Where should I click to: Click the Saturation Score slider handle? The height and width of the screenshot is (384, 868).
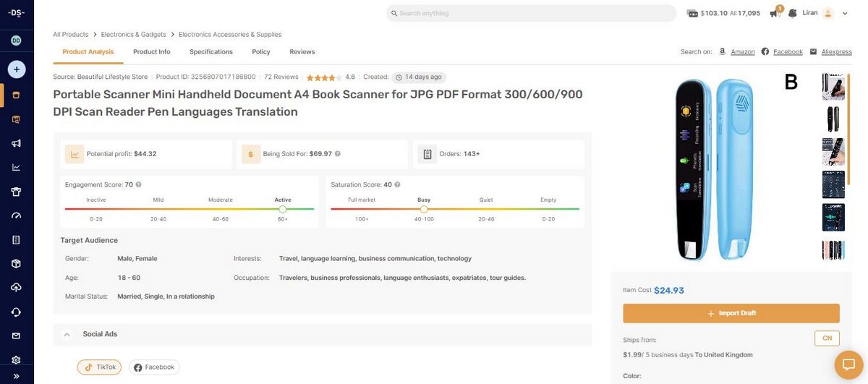click(424, 209)
